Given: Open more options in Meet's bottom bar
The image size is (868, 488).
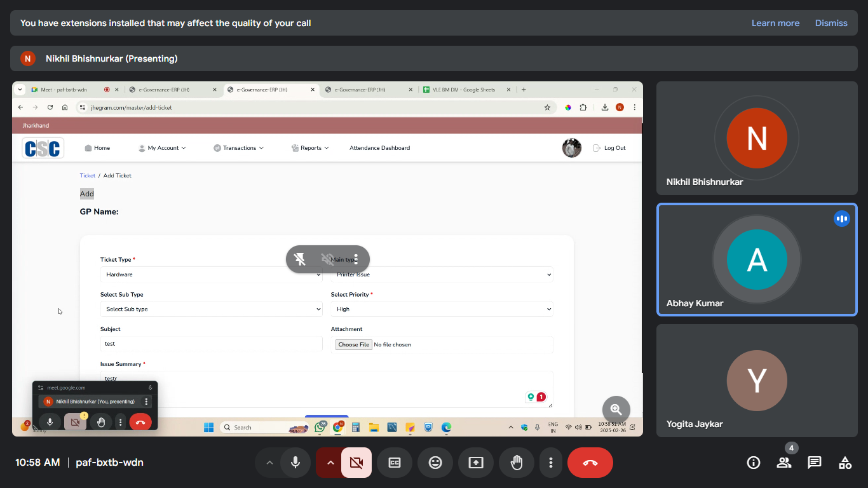Looking at the screenshot, I should point(551,463).
